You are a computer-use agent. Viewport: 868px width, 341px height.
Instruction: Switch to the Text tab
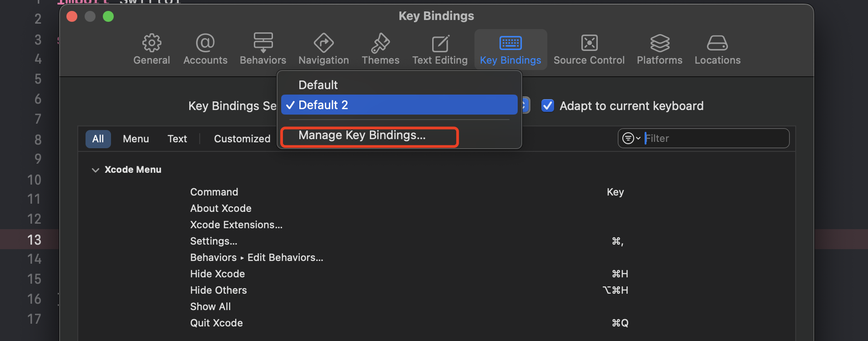(x=177, y=139)
